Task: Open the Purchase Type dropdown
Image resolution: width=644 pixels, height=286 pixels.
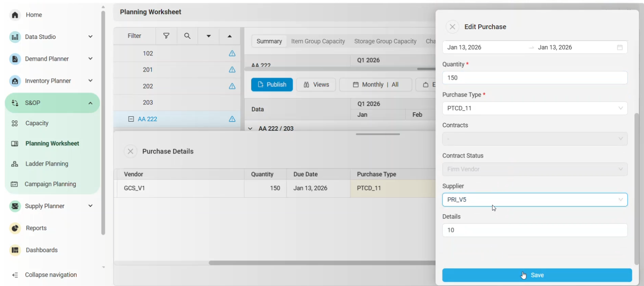Action: coord(535,108)
